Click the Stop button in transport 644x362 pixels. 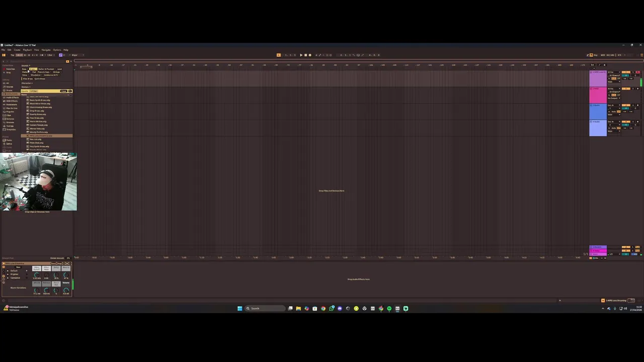(305, 55)
